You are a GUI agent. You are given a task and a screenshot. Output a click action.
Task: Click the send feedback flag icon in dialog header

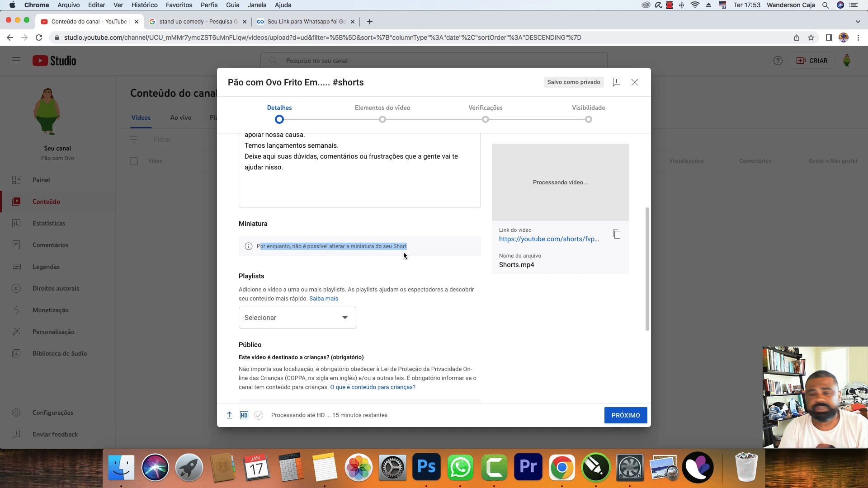point(616,82)
